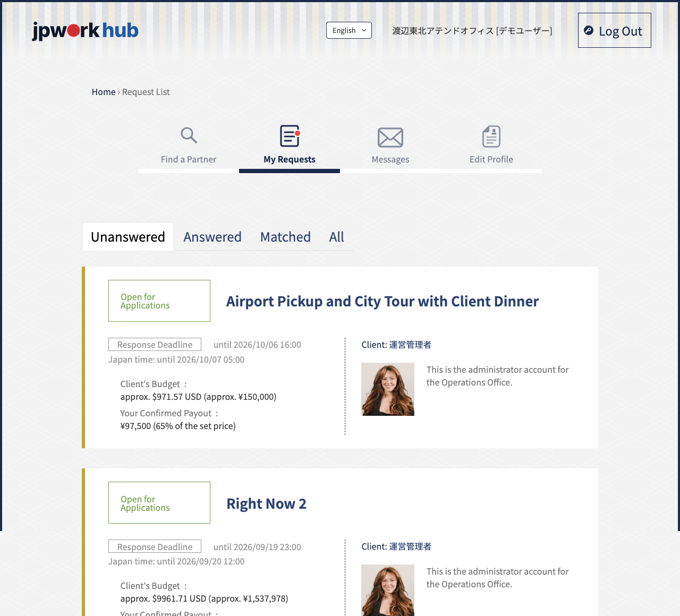Switch to the Answered tab
The image size is (680, 616).
tap(212, 237)
